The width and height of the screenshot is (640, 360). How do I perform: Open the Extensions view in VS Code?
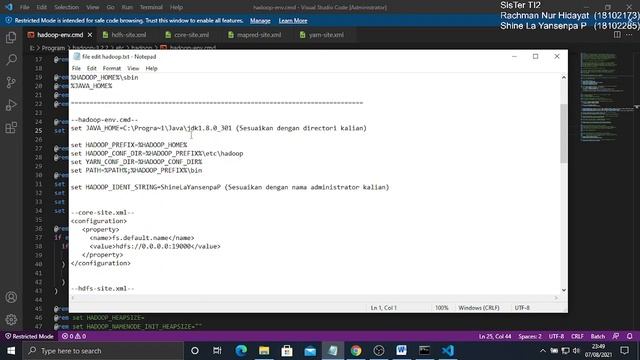point(11,127)
